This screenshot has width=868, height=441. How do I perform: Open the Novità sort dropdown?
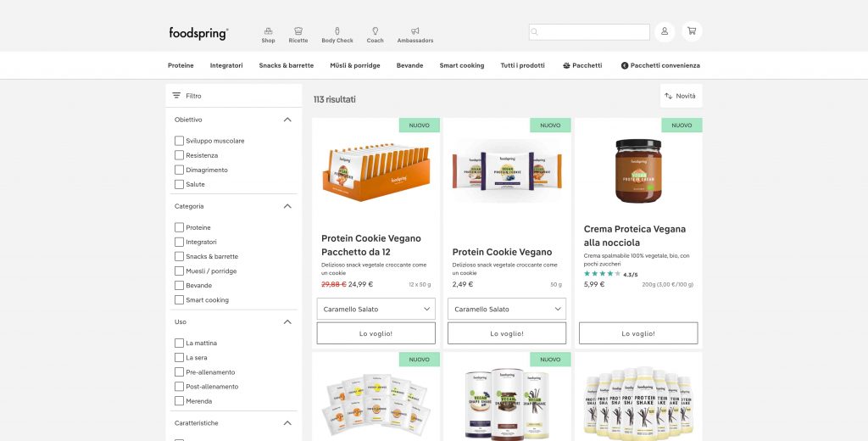click(681, 96)
